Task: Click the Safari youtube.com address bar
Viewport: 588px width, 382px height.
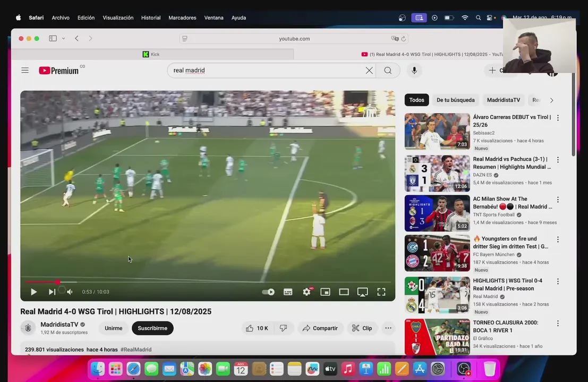Action: tap(294, 39)
